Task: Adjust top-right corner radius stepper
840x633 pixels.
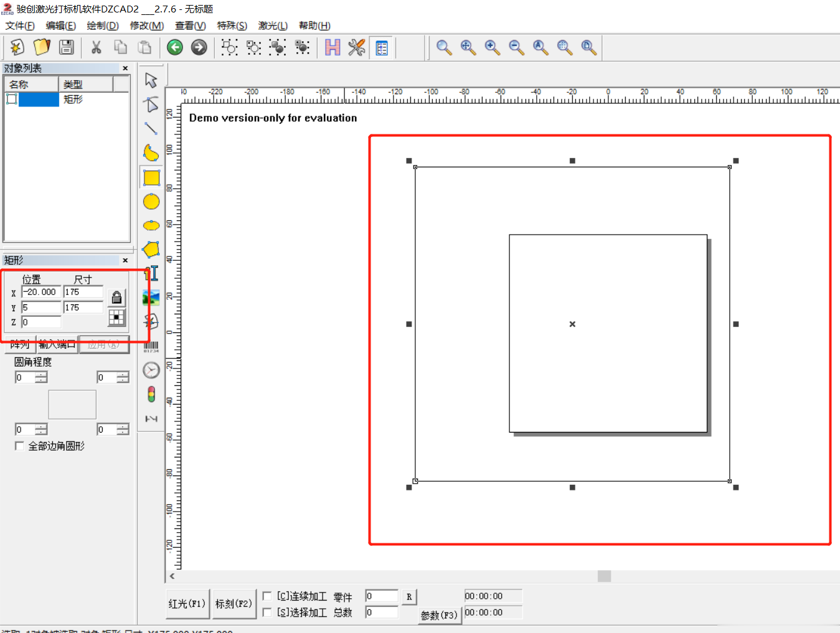Action: pyautogui.click(x=123, y=377)
